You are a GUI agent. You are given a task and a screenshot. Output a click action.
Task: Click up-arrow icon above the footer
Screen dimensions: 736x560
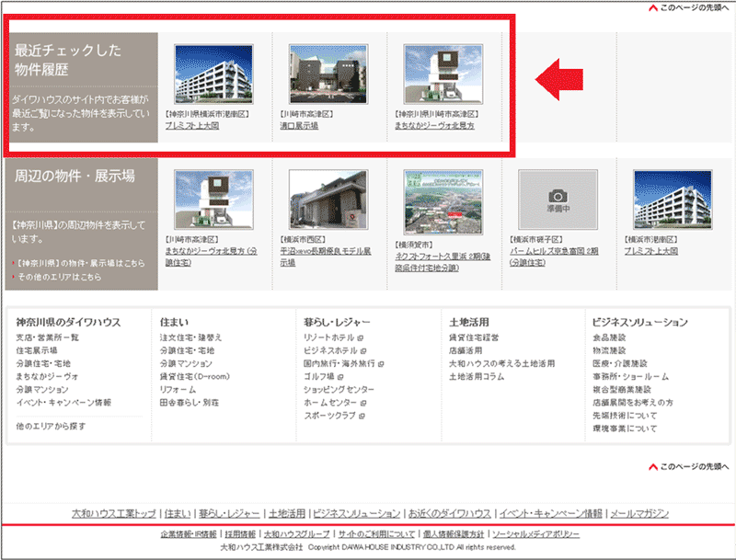652,466
